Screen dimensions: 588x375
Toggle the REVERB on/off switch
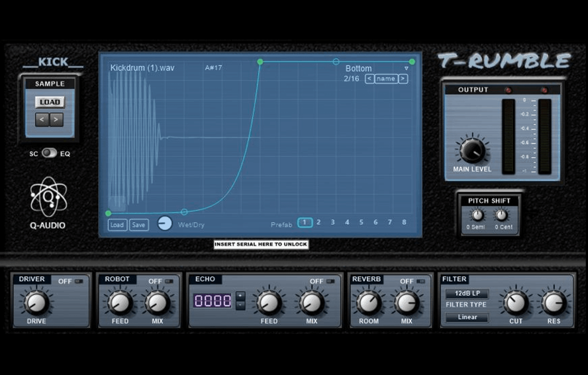[x=420, y=281]
